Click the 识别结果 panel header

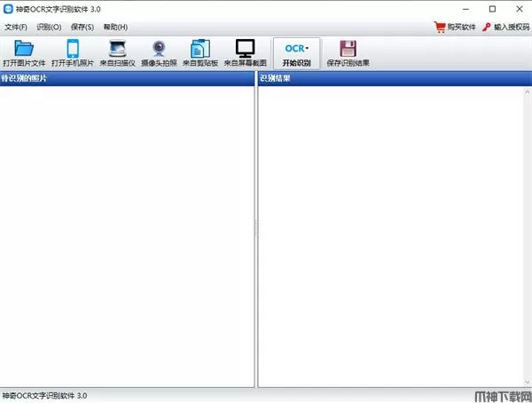pyautogui.click(x=395, y=78)
